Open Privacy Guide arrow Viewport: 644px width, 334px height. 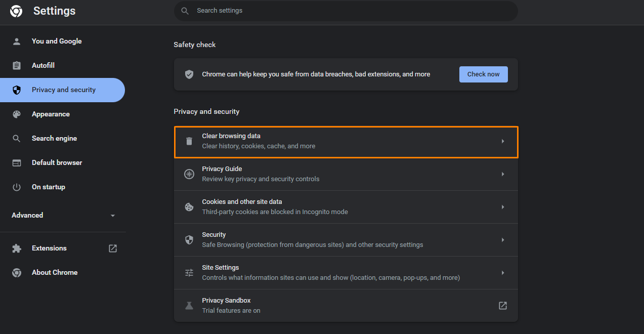coord(503,174)
